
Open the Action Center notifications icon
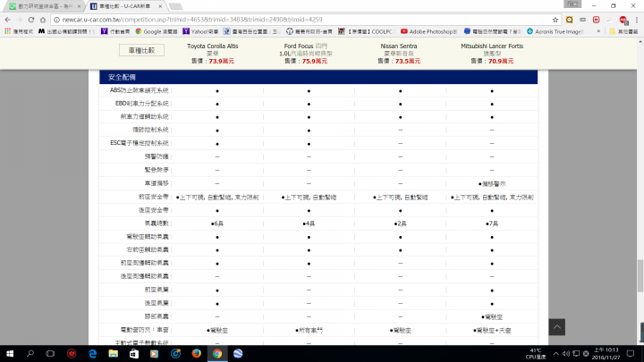[631, 353]
